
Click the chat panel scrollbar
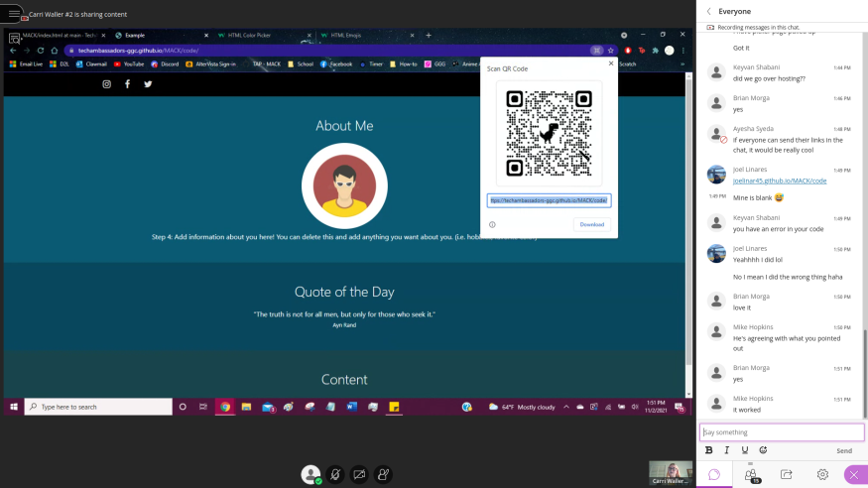coord(865,374)
